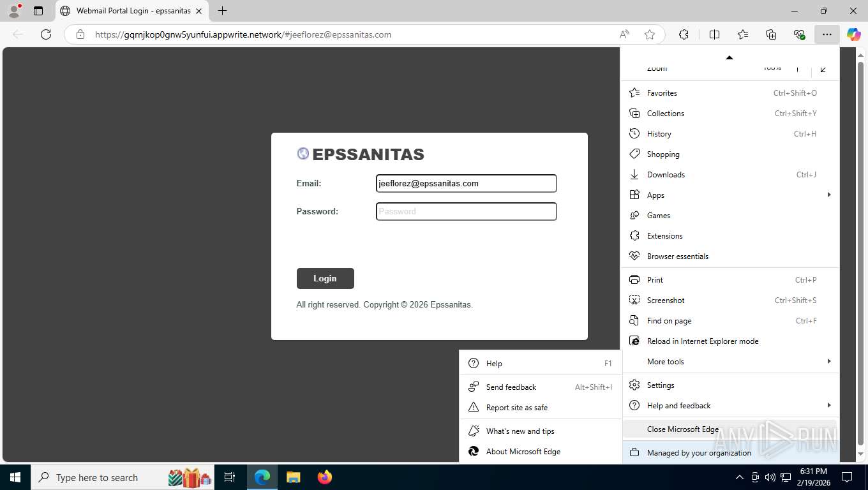The width and height of the screenshot is (868, 490).
Task: Open the notification center icon
Action: coord(847,477)
